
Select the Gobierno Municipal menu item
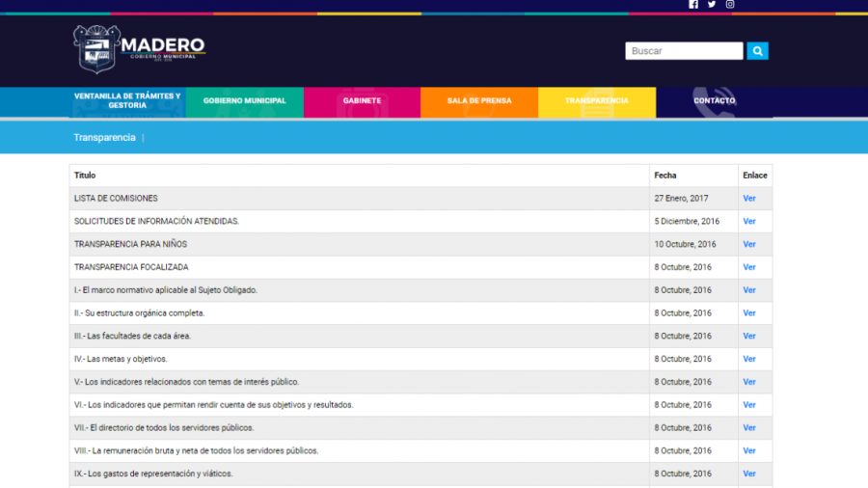pyautogui.click(x=244, y=101)
